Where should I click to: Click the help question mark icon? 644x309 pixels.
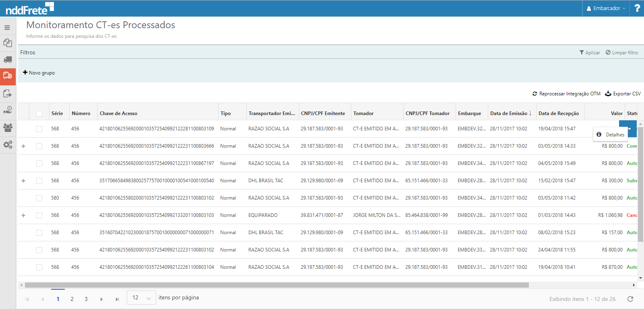637,8
